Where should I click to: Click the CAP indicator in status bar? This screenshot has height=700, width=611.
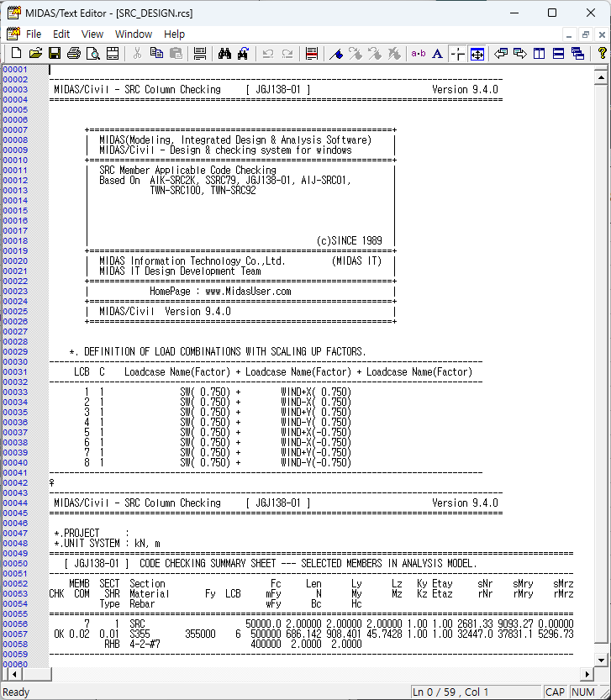click(x=556, y=692)
